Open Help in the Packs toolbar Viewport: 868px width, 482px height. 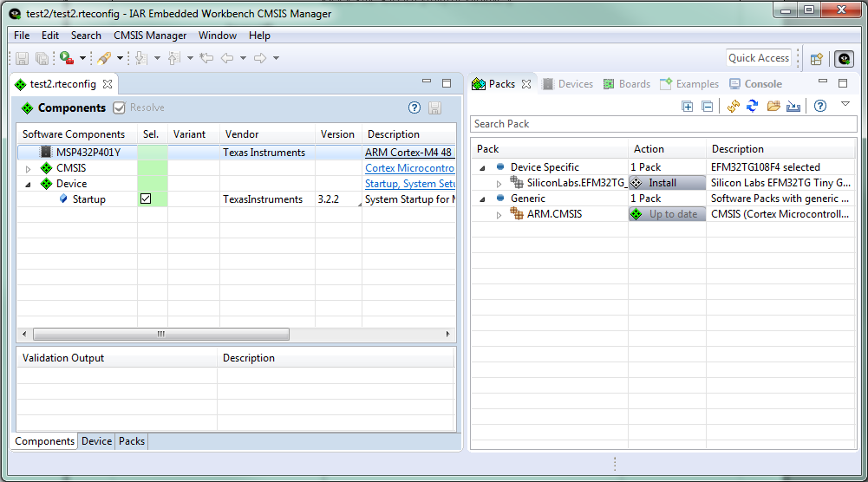coord(819,107)
